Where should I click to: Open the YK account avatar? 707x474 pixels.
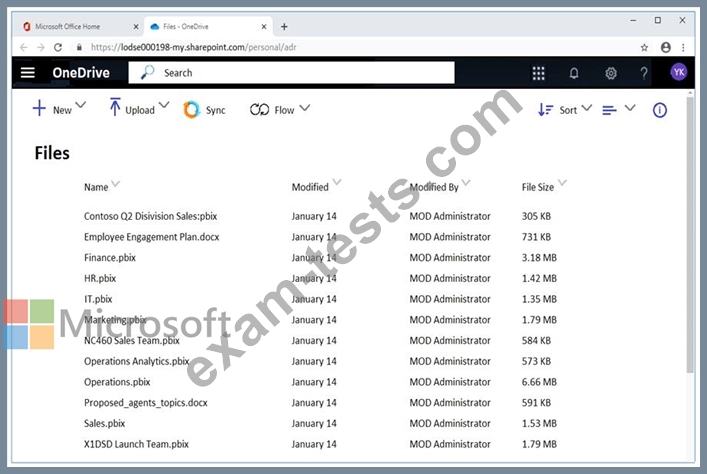point(679,72)
